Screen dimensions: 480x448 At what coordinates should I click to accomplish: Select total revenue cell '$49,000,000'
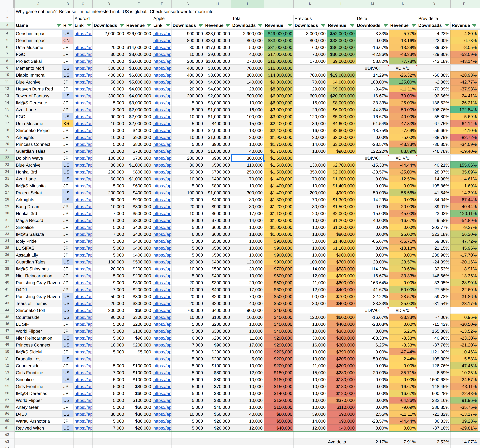click(279, 34)
